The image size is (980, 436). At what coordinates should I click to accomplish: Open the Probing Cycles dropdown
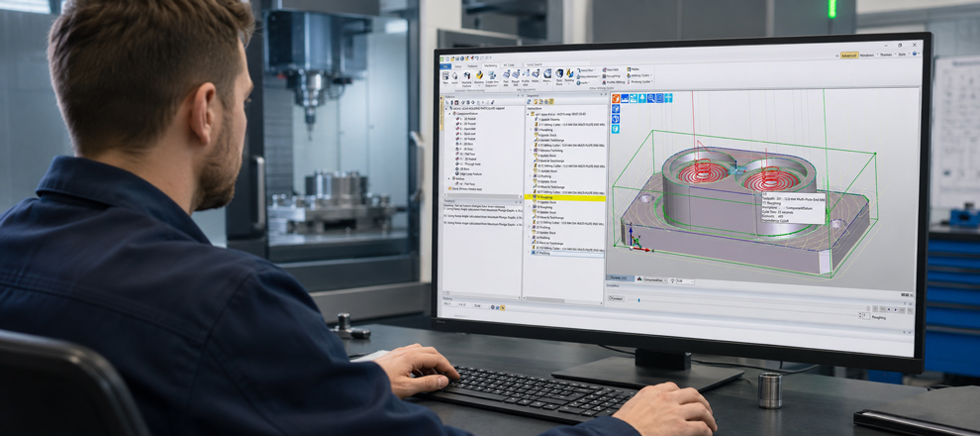(640, 81)
